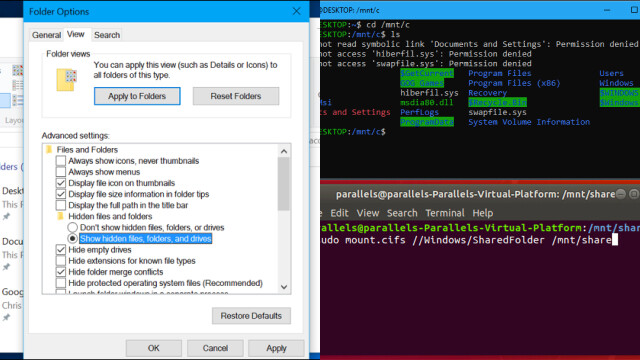
Task: Click 'GOG Games' highlighted entry in terminal
Action: (422, 83)
